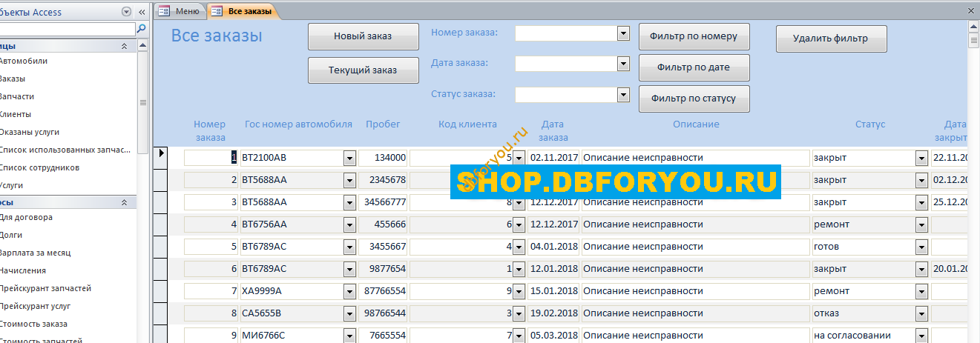Collapse navigation pane with double chevron
This screenshot has height=343, width=980.
pos(142,13)
